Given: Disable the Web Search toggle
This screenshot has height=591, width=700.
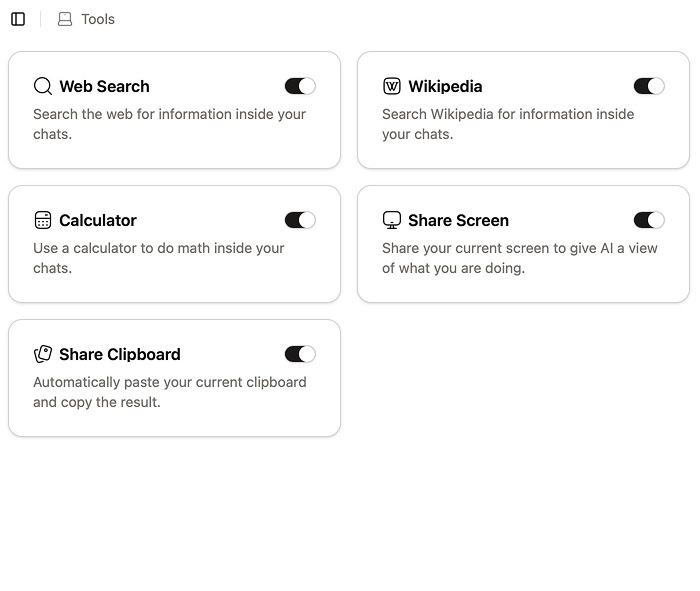Looking at the screenshot, I should [x=300, y=86].
